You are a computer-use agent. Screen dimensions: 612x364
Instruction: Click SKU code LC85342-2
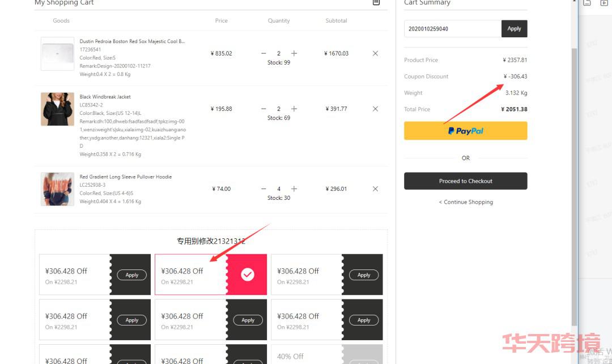coord(91,105)
